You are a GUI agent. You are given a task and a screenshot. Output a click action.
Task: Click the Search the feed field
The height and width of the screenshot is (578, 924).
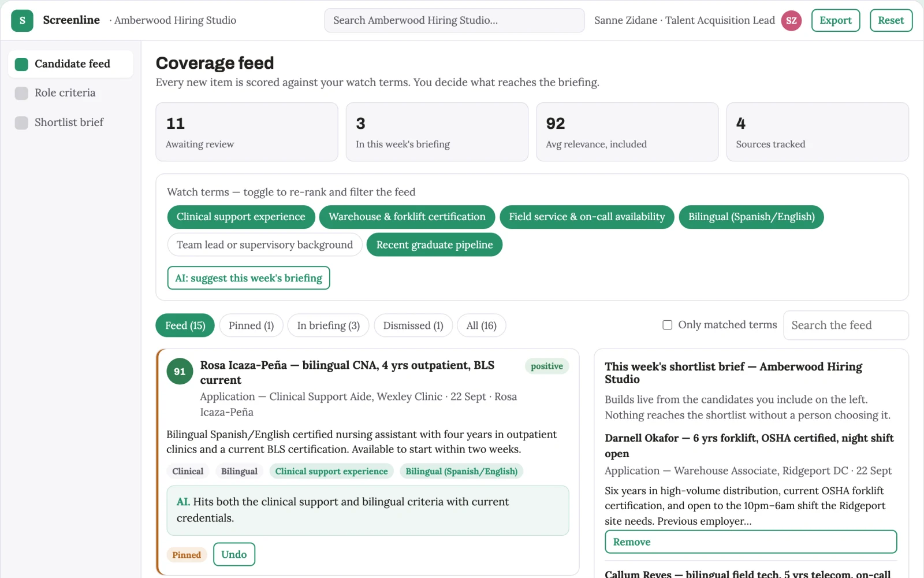pyautogui.click(x=845, y=325)
